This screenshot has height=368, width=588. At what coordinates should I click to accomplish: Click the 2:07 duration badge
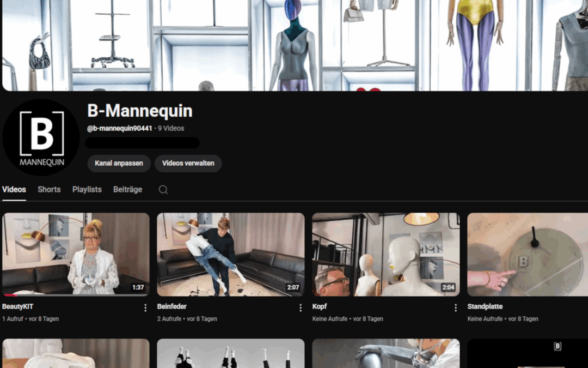pos(293,287)
